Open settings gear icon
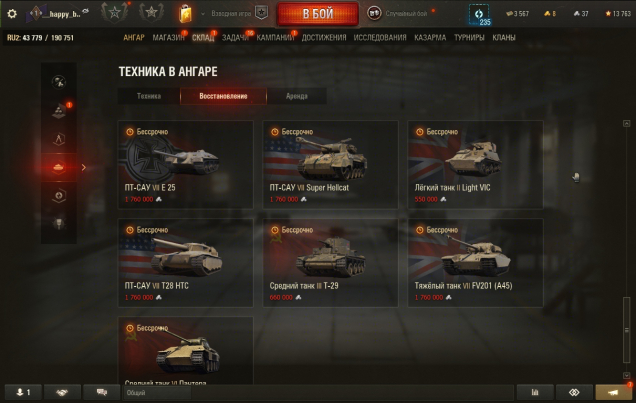Viewport: 636px width, 403px height. (x=12, y=14)
